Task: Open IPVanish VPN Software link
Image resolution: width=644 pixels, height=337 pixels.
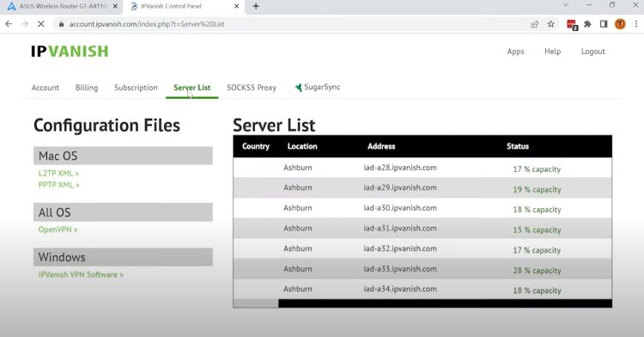Action: pyautogui.click(x=81, y=274)
